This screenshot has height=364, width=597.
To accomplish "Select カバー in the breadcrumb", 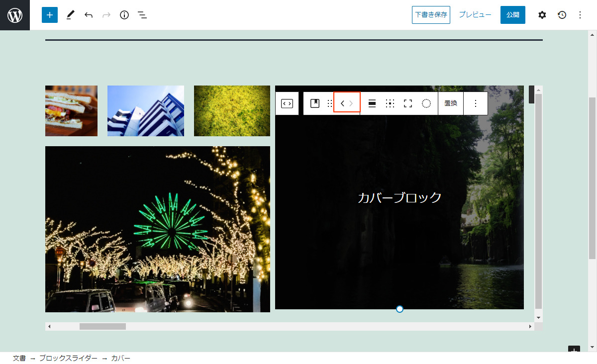I will click(121, 358).
